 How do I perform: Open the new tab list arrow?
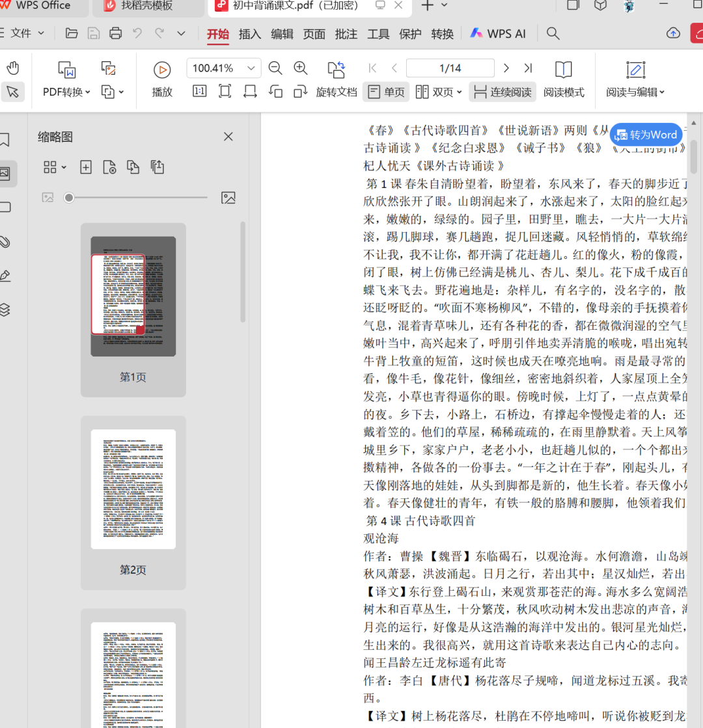[444, 5]
